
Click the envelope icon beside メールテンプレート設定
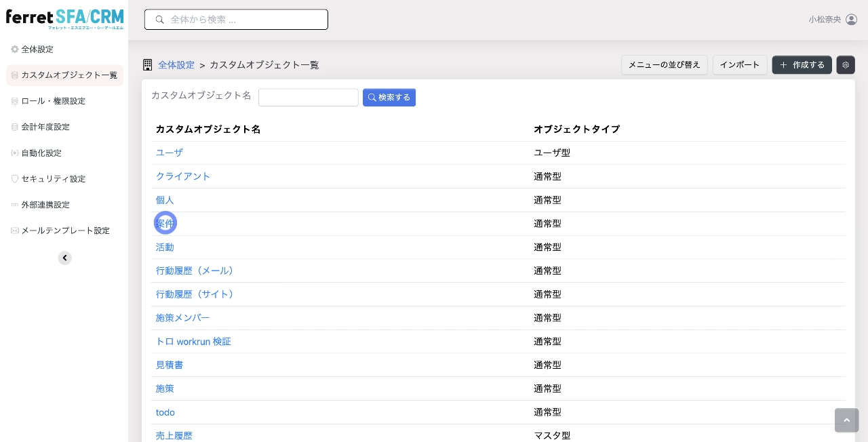15,230
